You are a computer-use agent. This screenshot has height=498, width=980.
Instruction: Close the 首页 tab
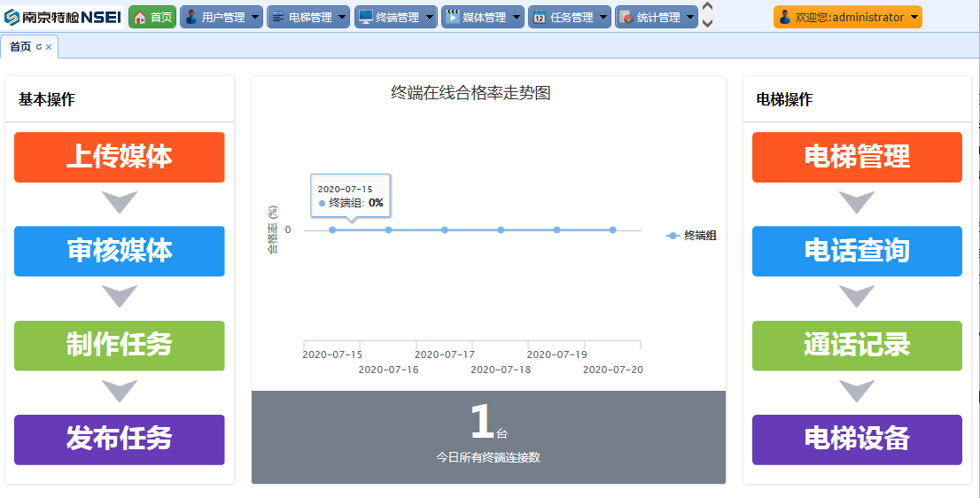click(x=49, y=47)
